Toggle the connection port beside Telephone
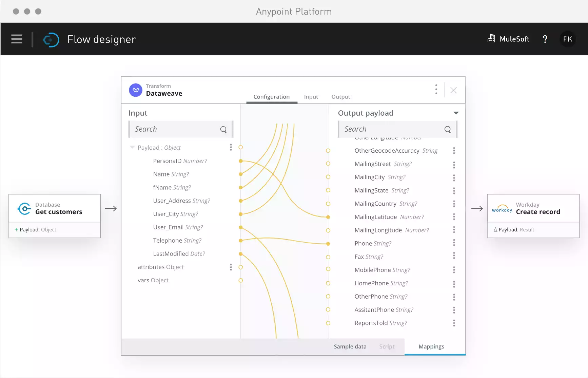This screenshot has width=588, height=378. coord(241,240)
